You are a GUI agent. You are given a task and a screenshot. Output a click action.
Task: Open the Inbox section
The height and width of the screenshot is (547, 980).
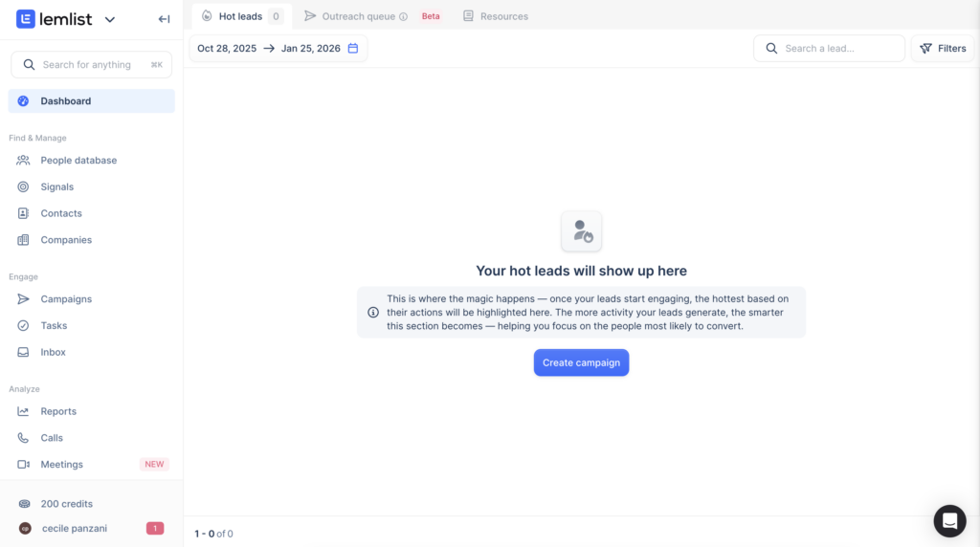(x=53, y=352)
